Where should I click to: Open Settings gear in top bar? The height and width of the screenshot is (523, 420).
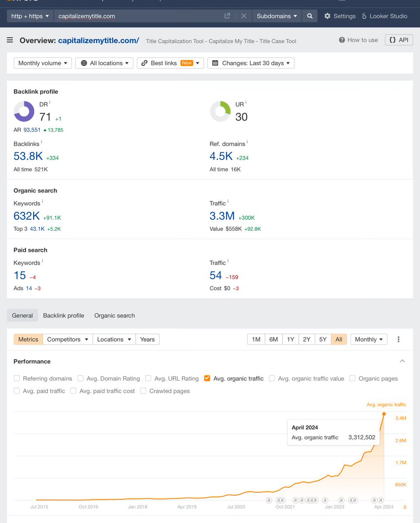(x=340, y=16)
